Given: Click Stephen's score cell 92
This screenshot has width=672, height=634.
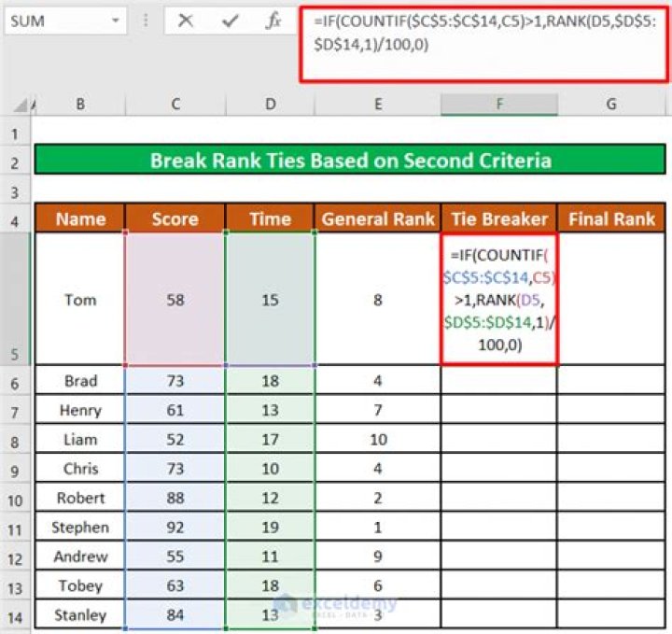Looking at the screenshot, I should 175,527.
